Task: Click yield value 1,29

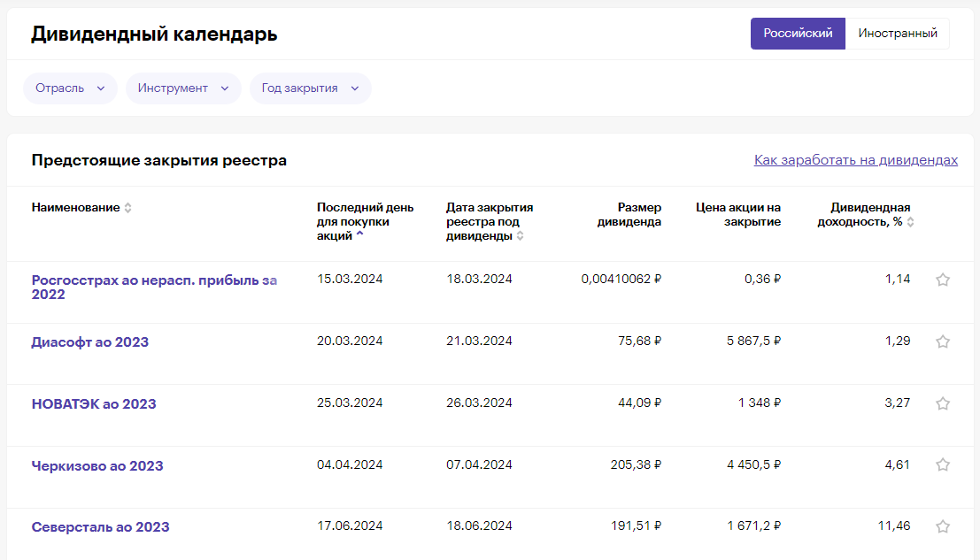Action: 898,341
